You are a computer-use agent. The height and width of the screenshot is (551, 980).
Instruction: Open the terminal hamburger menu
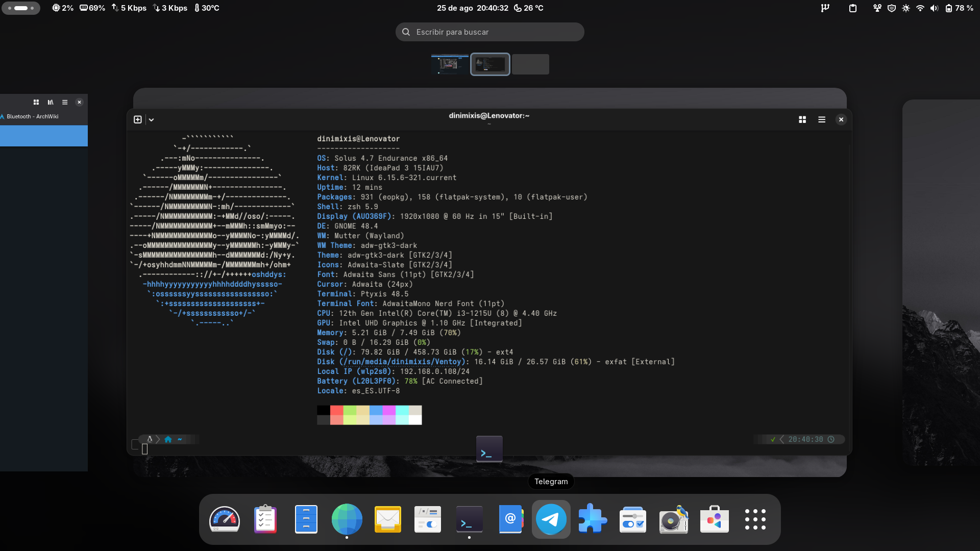click(x=822, y=119)
